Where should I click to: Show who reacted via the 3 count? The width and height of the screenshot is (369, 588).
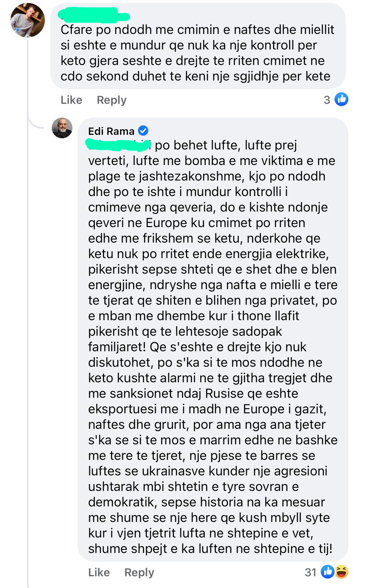327,100
